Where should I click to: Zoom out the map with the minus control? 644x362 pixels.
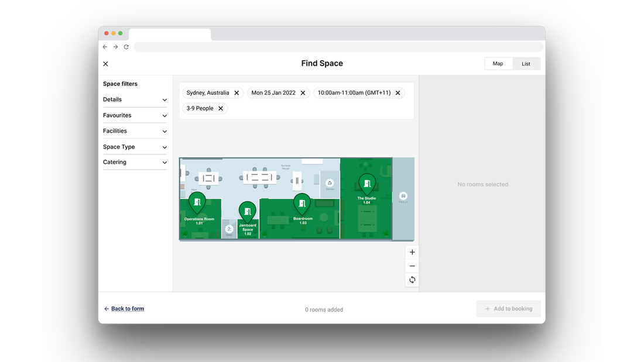click(x=412, y=266)
